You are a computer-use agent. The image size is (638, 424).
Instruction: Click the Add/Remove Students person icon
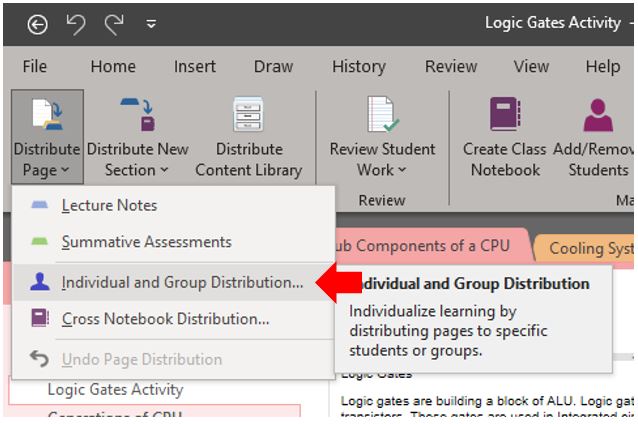point(598,115)
